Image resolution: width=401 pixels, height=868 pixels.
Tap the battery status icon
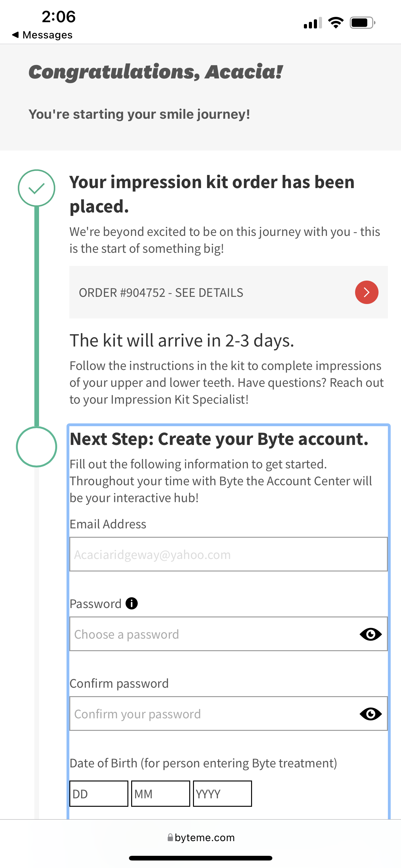362,23
